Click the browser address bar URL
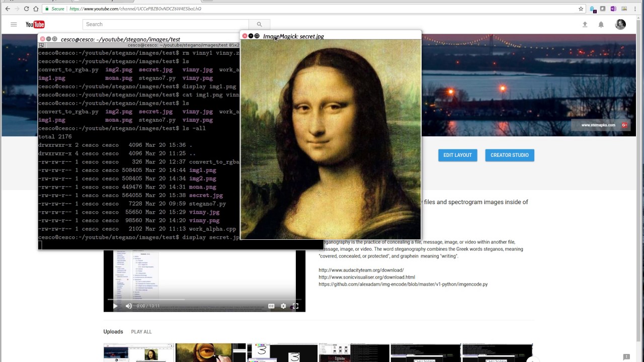Screen dimensions: 644x362 click(135, 9)
